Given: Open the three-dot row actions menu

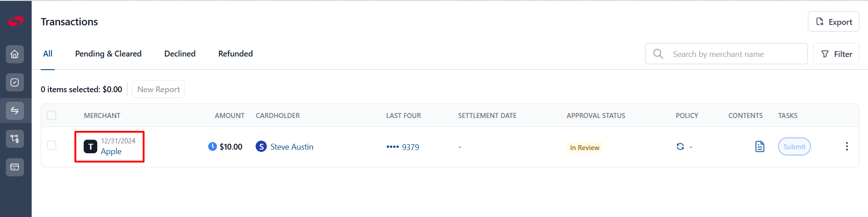Looking at the screenshot, I should (847, 146).
